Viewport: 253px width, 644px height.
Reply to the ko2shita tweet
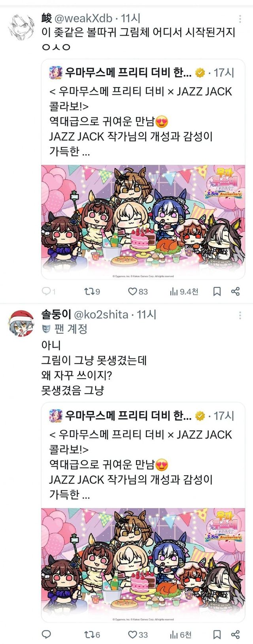(x=46, y=634)
